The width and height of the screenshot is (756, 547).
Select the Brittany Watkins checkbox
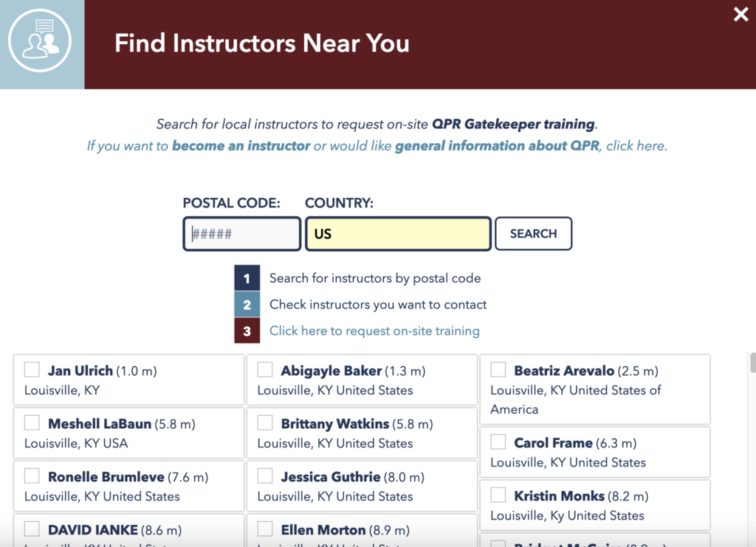pyautogui.click(x=265, y=423)
